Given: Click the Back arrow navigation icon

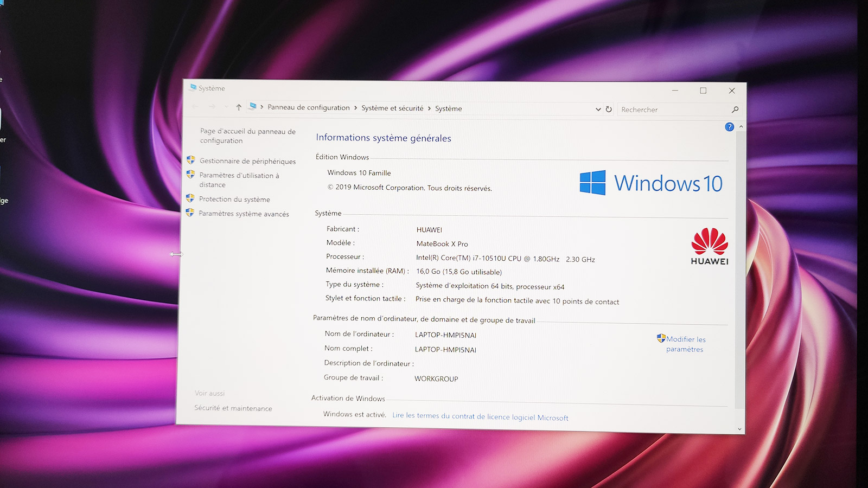Looking at the screenshot, I should pos(195,106).
